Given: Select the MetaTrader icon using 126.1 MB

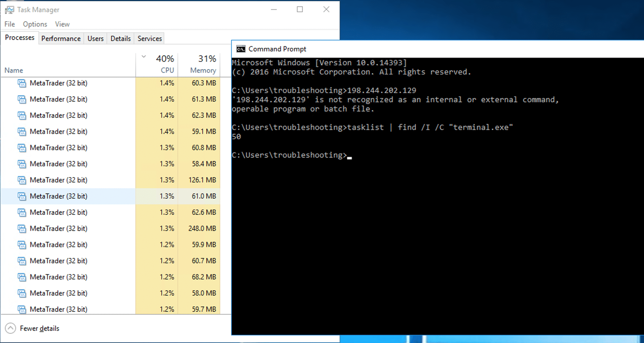Looking at the screenshot, I should [22, 180].
